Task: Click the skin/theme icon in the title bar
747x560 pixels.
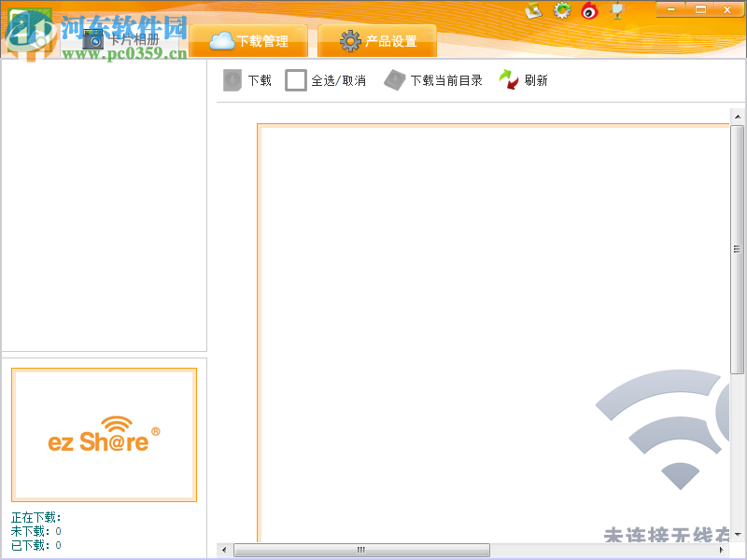Action: 534,10
